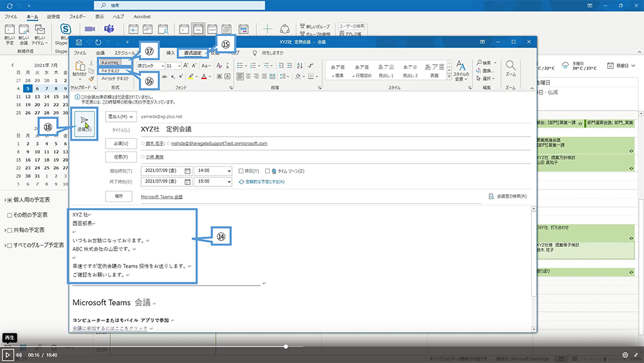644x363 pixels.
Task: Open the 14:00 start time dropdown
Action: pos(229,171)
